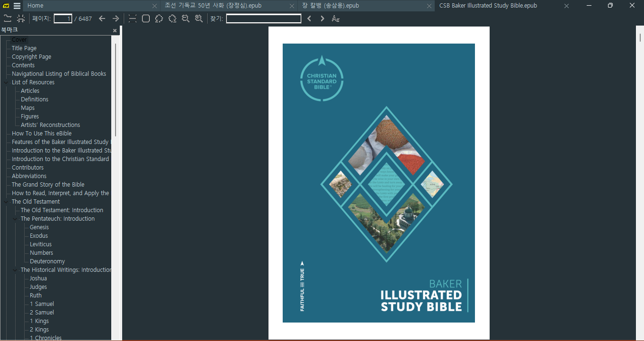Click the page number input field

coord(63,18)
